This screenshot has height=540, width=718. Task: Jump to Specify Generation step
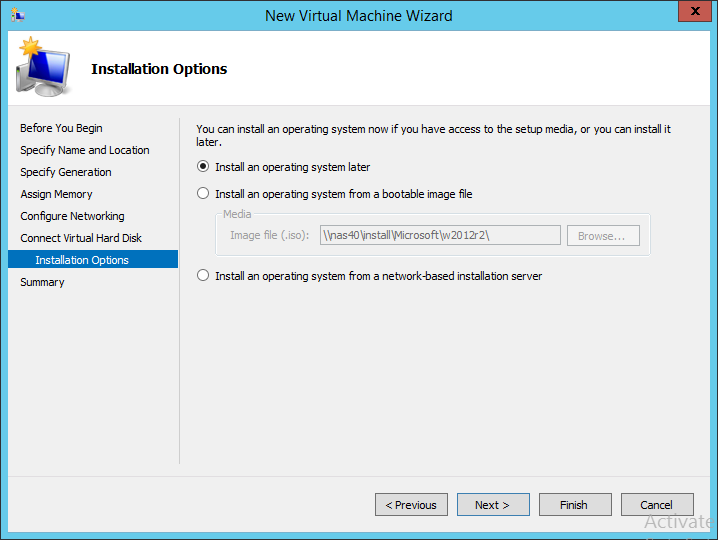click(x=66, y=172)
